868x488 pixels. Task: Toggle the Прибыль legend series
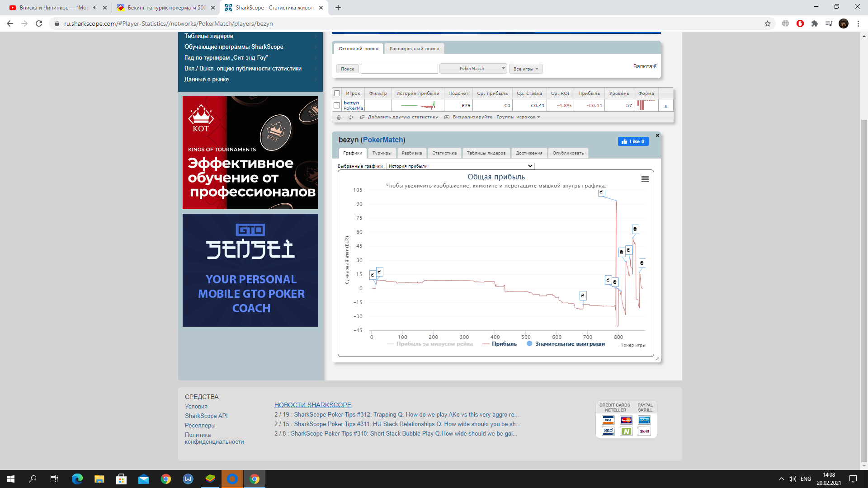(x=500, y=344)
